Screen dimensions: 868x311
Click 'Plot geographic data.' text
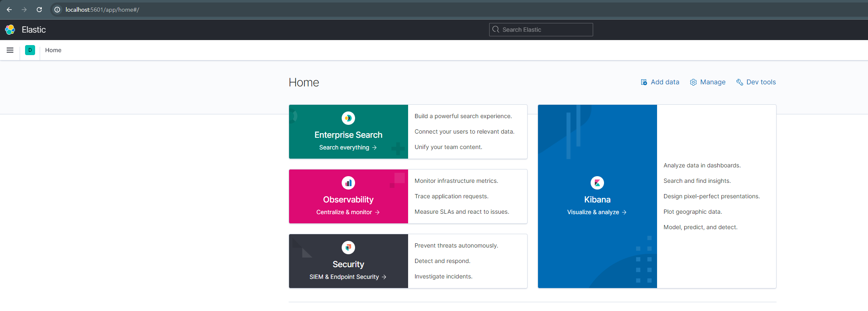693,212
